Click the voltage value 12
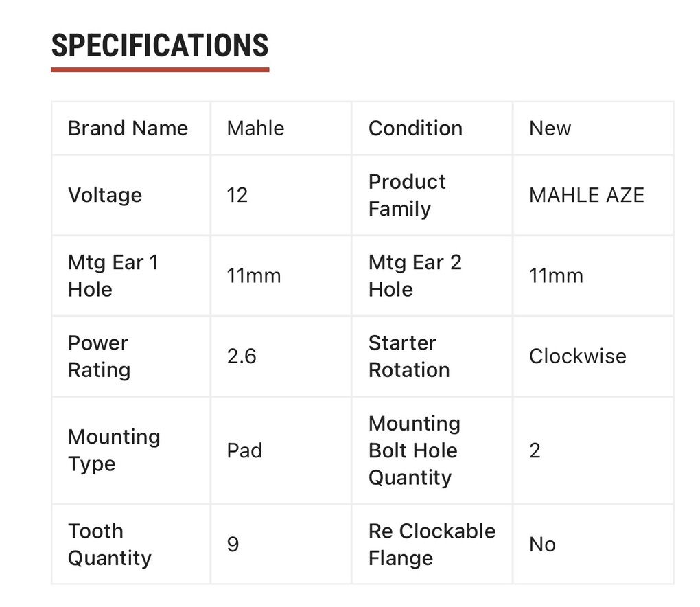Viewport: 700px width, 607px height. pos(237,195)
